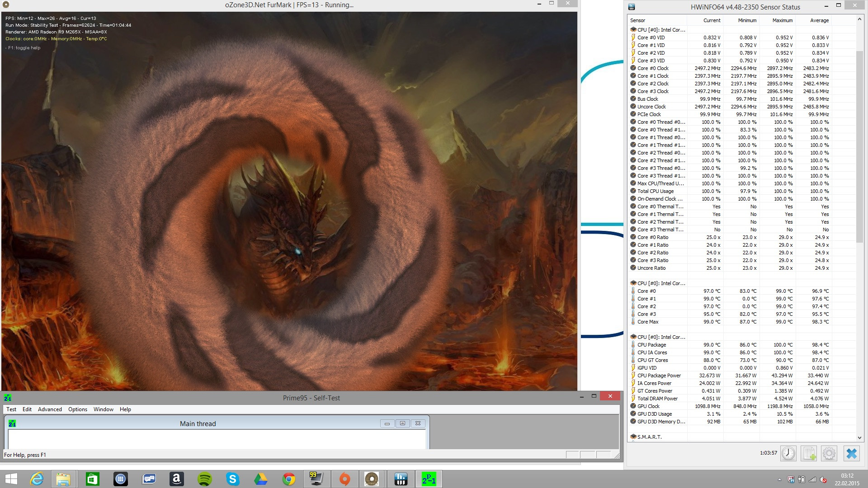The height and width of the screenshot is (488, 868).
Task: Launch Google Chrome from the taskbar
Action: pos(289,479)
